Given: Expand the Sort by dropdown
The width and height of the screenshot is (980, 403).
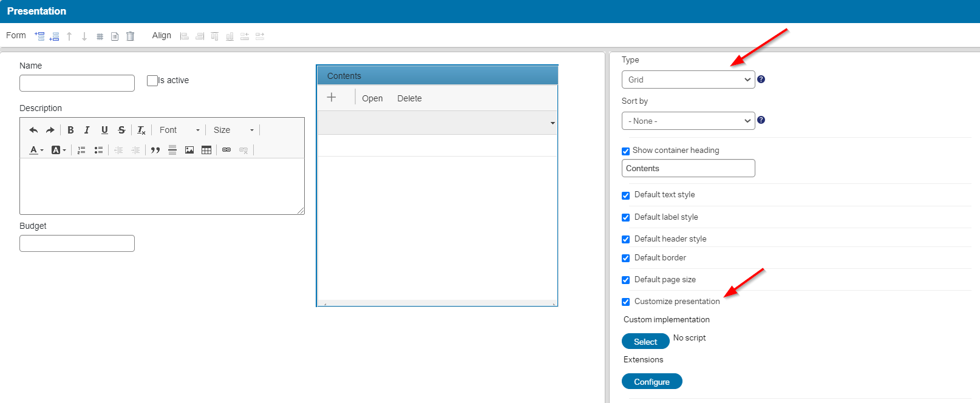Looking at the screenshot, I should click(688, 121).
